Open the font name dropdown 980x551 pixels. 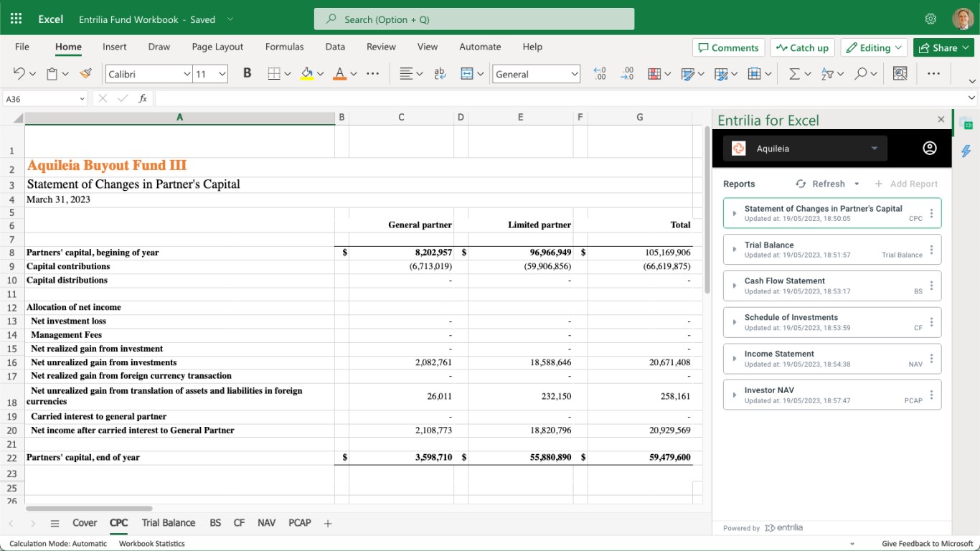click(187, 74)
